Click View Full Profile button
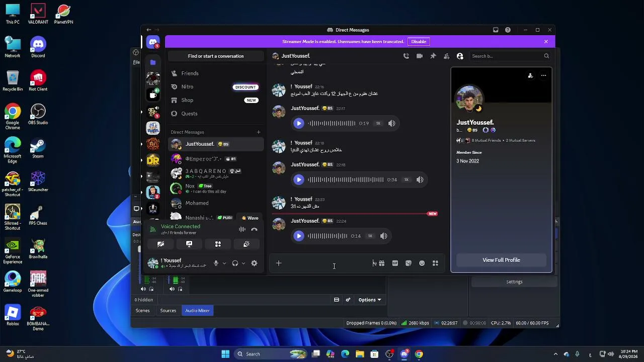This screenshot has height=362, width=644. [x=501, y=260]
